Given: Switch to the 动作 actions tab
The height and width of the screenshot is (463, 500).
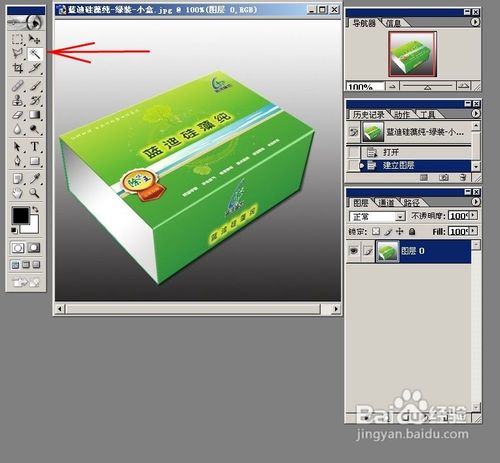Looking at the screenshot, I should point(402,115).
